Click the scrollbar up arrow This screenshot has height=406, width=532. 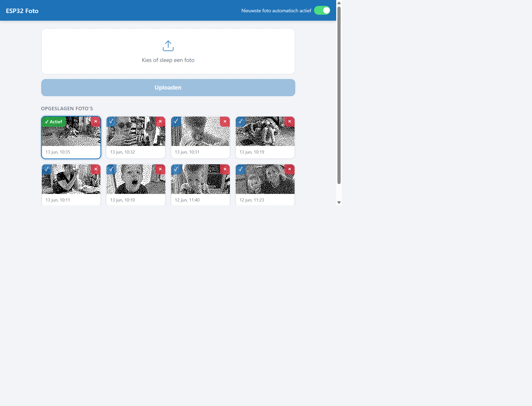point(339,3)
